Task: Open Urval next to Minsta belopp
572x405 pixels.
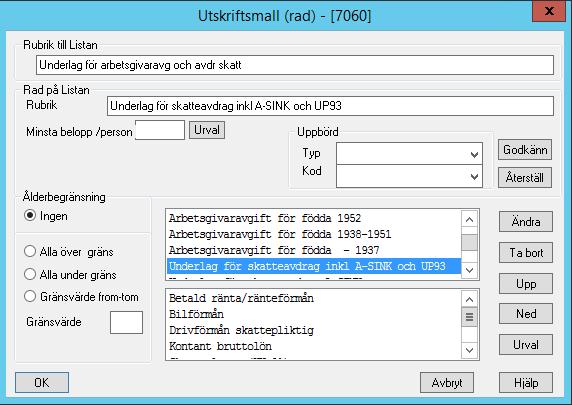Action: pos(207,130)
